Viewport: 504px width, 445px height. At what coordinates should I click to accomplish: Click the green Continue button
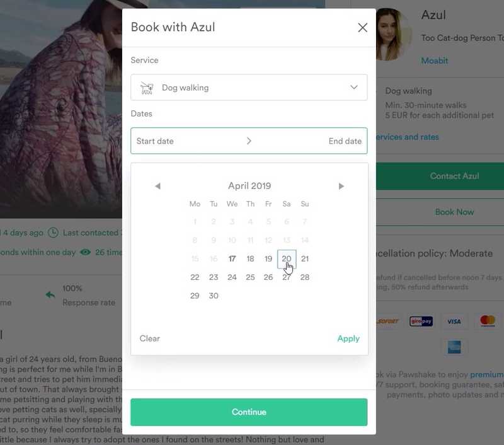click(x=249, y=412)
